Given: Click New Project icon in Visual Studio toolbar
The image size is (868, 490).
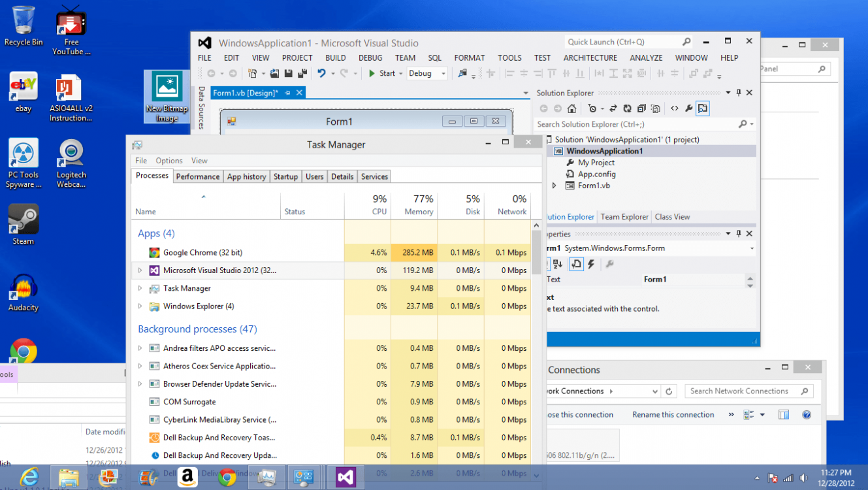Looking at the screenshot, I should point(253,73).
